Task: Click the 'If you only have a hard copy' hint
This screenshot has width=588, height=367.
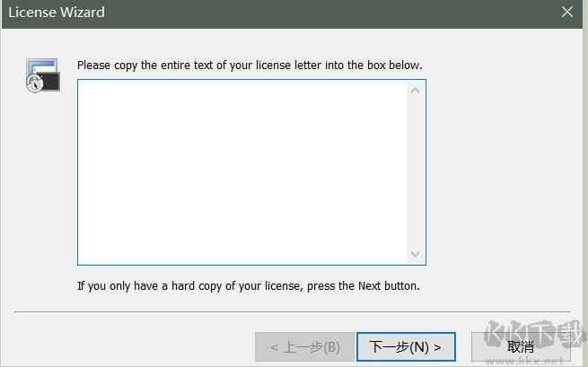Action: point(249,287)
